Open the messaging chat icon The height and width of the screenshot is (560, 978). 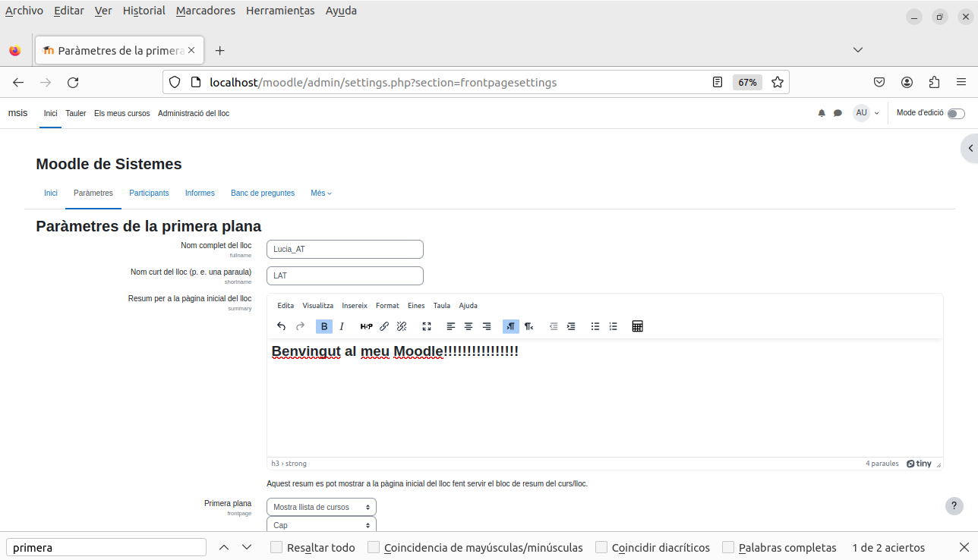click(x=838, y=113)
